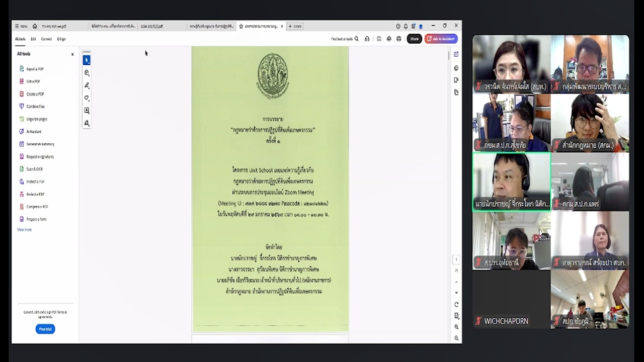Click the page number input field
Screen dimensions: 644x362
click(x=456, y=259)
